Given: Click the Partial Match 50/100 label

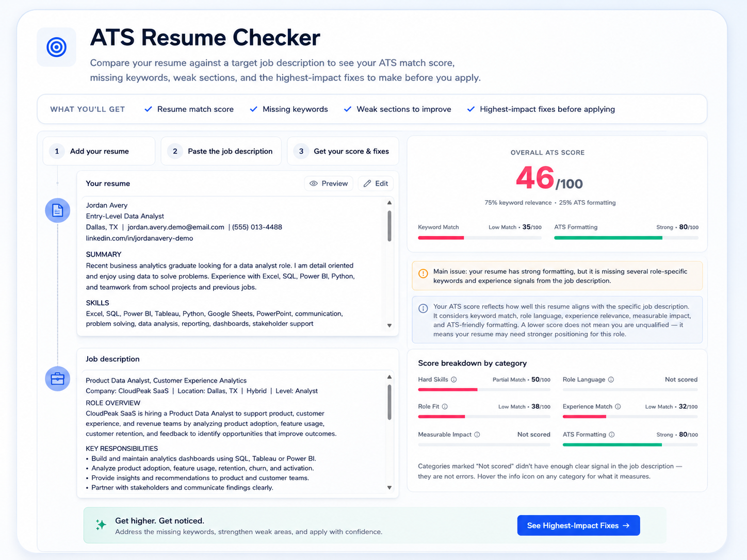Looking at the screenshot, I should [x=521, y=380].
